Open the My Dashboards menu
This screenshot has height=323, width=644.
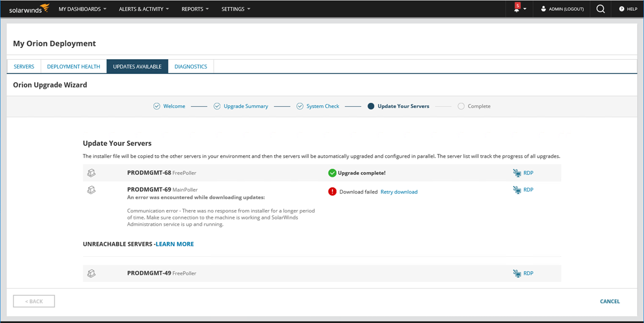click(83, 9)
